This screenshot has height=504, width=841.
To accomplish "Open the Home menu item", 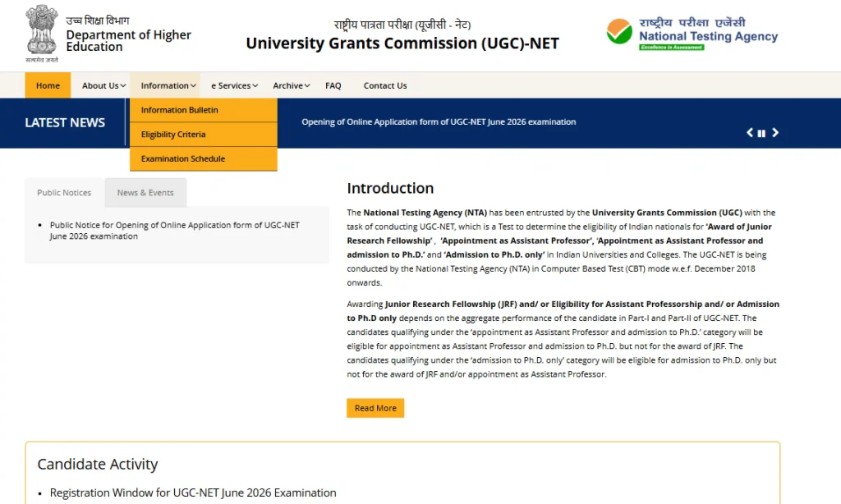I will pos(48,85).
